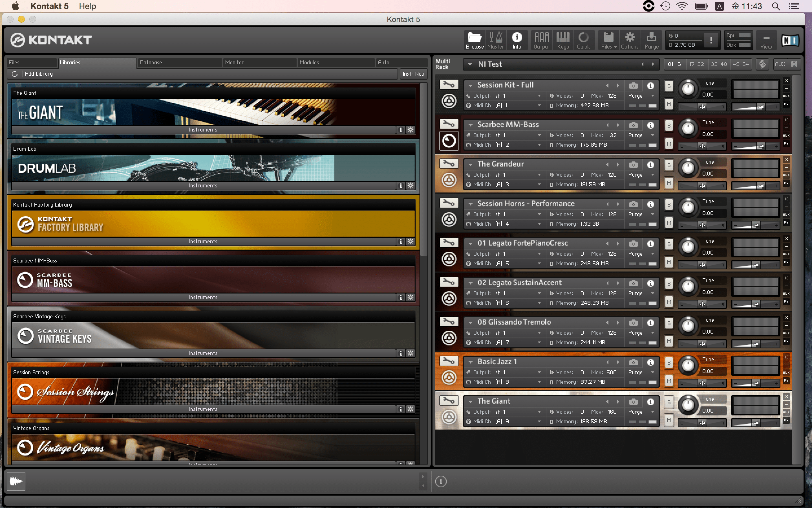This screenshot has height=508, width=812.
Task: Open The Giant library info button
Action: click(x=401, y=130)
